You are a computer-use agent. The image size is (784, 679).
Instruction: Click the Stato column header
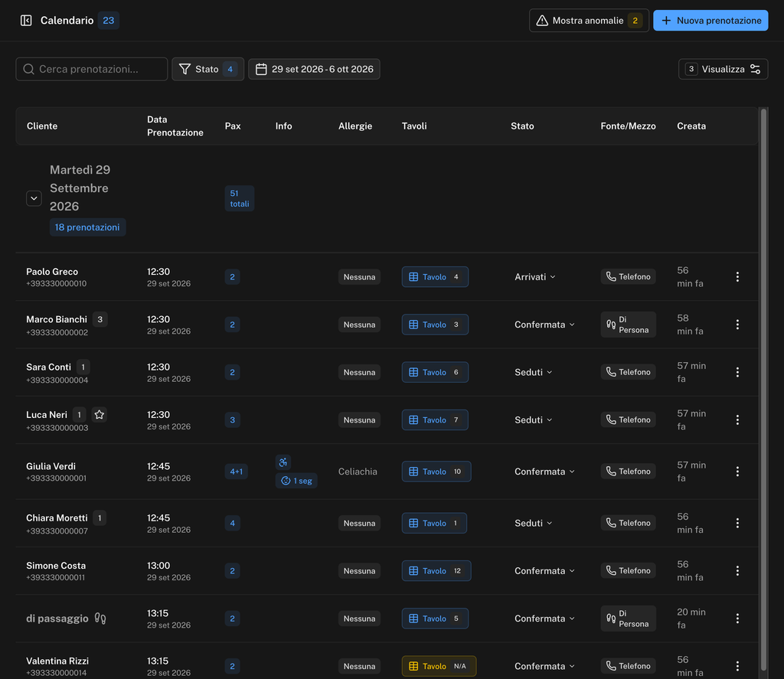tap(522, 126)
